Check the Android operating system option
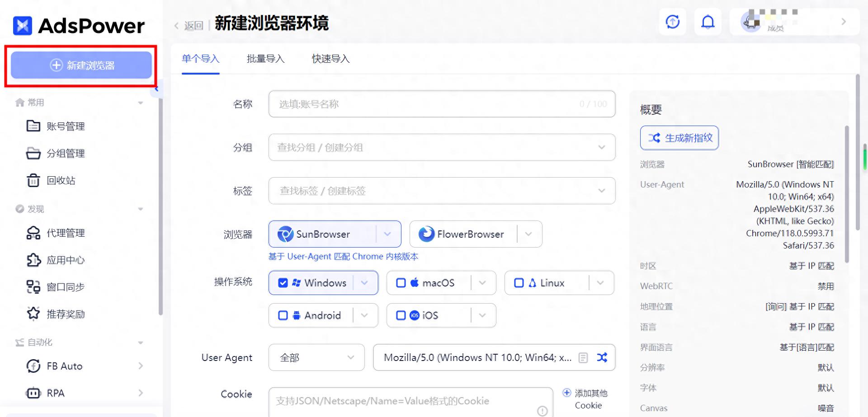 tap(283, 315)
